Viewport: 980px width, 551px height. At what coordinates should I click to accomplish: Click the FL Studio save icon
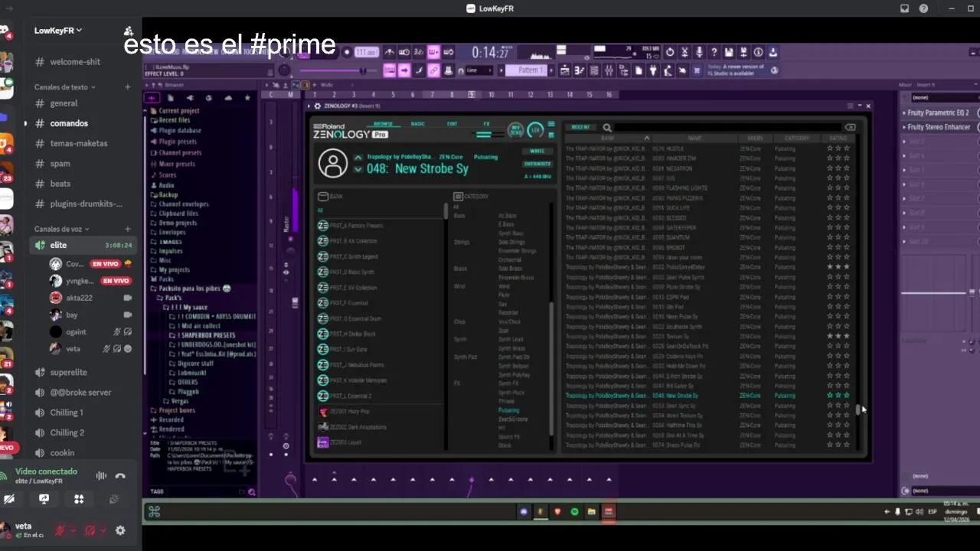729,52
